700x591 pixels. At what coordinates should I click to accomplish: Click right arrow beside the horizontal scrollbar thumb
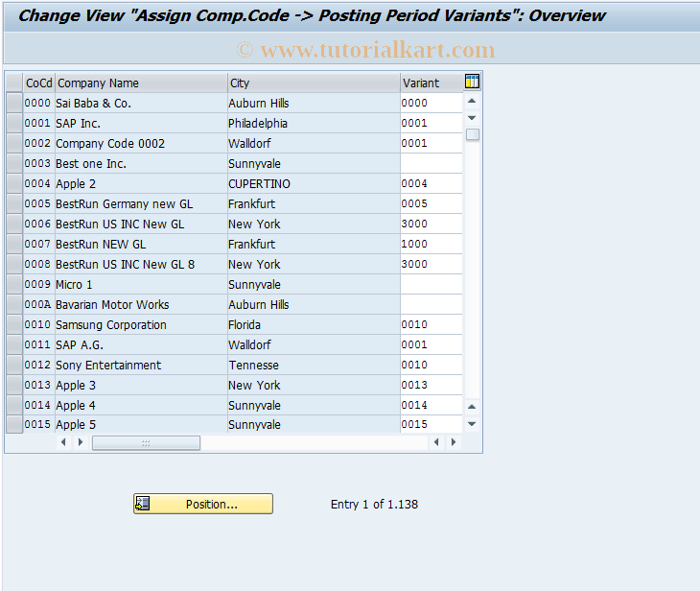81,442
